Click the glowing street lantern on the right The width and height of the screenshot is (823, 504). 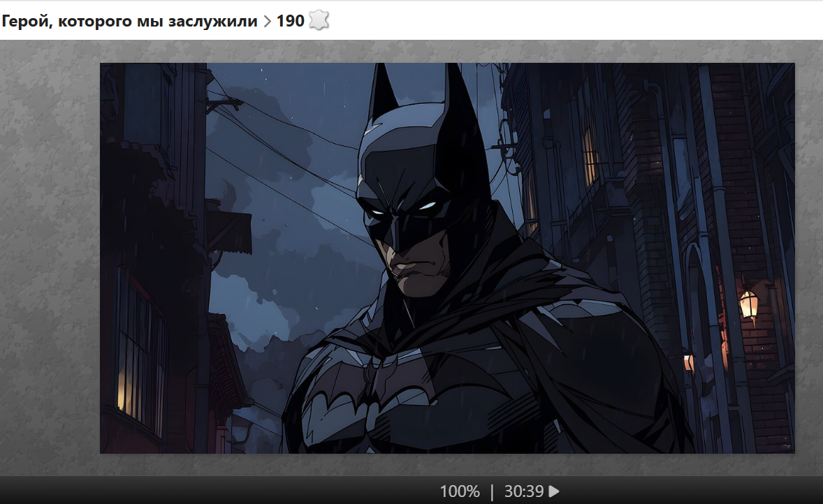click(x=748, y=305)
